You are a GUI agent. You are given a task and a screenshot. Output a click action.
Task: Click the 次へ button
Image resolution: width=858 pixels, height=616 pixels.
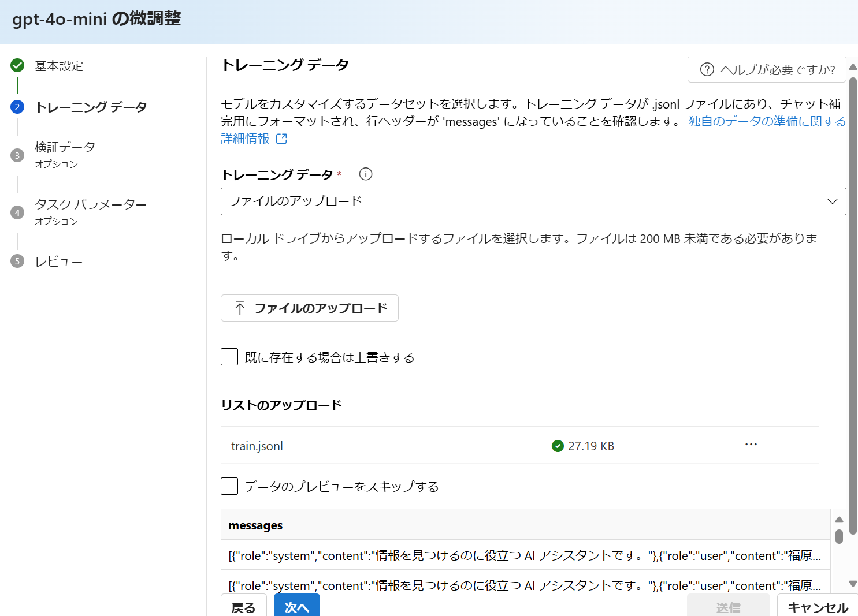pos(297,605)
